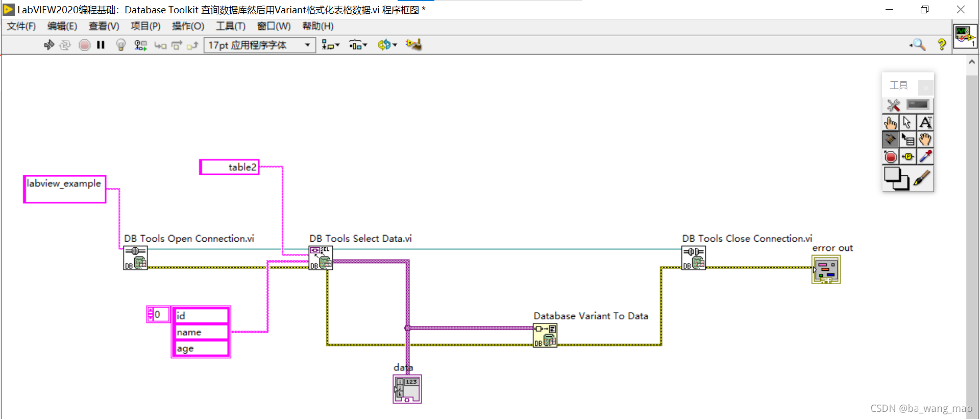This screenshot has width=980, height=419.
Task: Click the array index 0 stepper
Action: (x=150, y=314)
